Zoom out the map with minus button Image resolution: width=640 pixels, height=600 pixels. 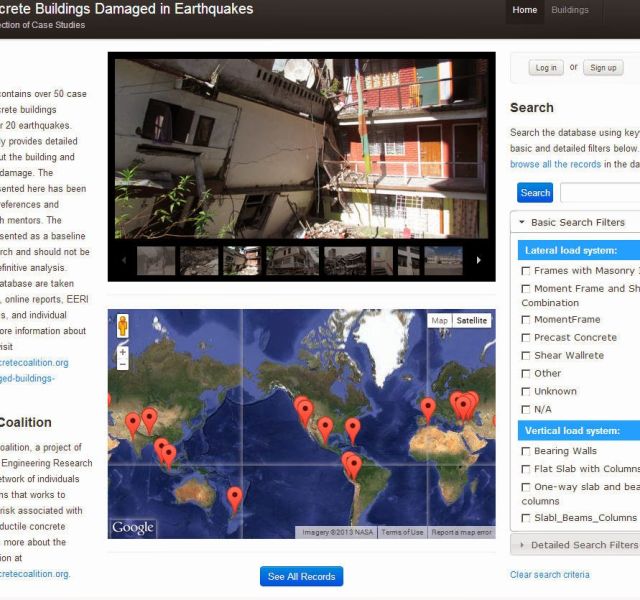pos(122,364)
